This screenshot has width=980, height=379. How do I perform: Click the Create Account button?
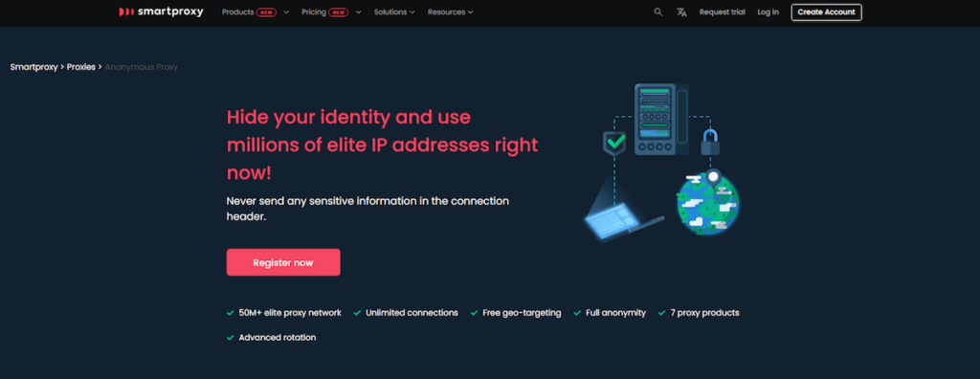(826, 11)
